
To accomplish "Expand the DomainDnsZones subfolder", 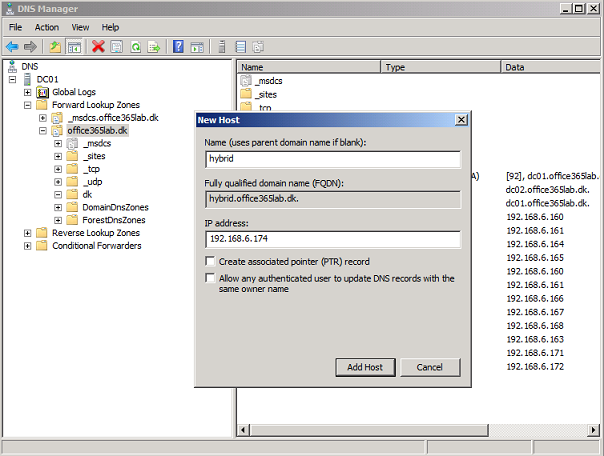I will [58, 208].
